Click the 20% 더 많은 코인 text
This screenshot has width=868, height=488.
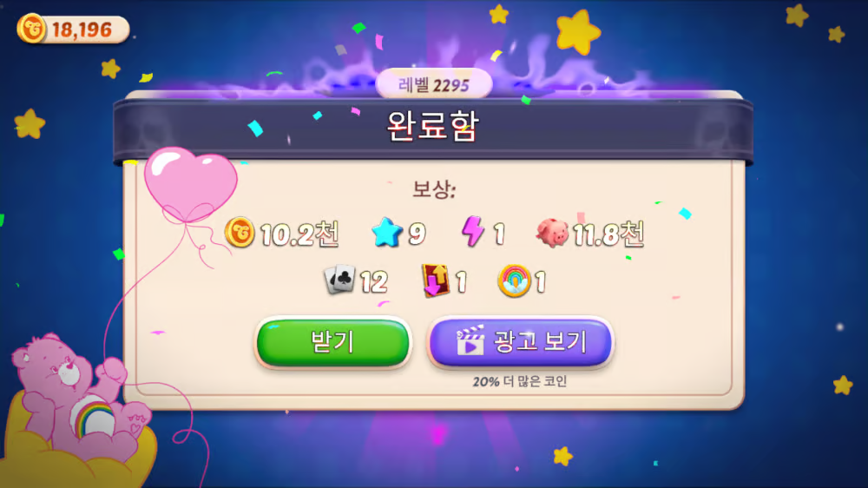click(x=519, y=381)
